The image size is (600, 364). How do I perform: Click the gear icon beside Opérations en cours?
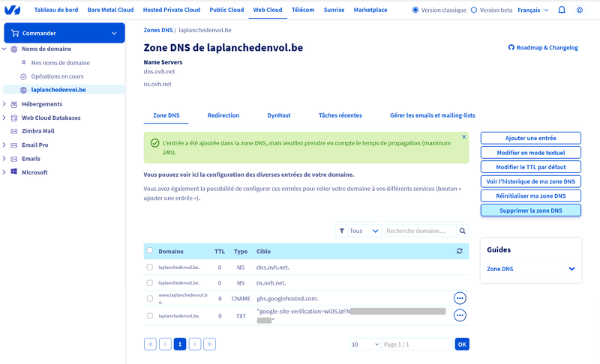(23, 76)
